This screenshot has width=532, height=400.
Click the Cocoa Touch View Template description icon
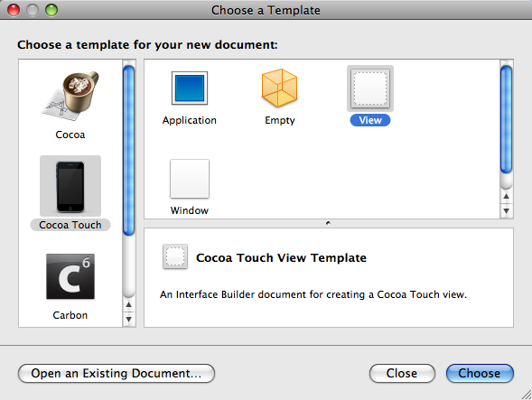[175, 256]
